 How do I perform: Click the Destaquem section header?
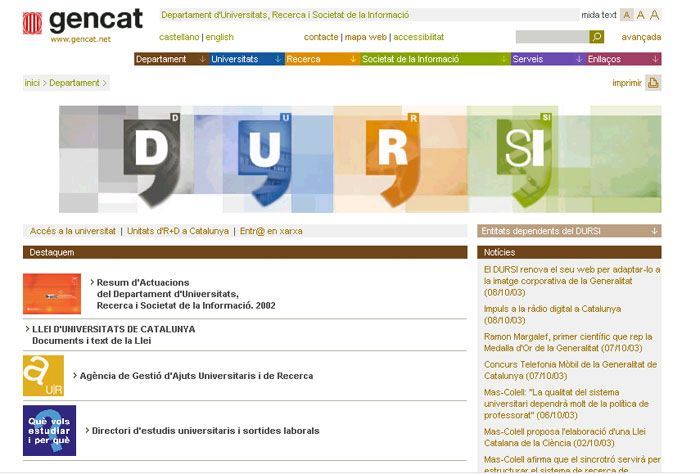click(x=245, y=252)
